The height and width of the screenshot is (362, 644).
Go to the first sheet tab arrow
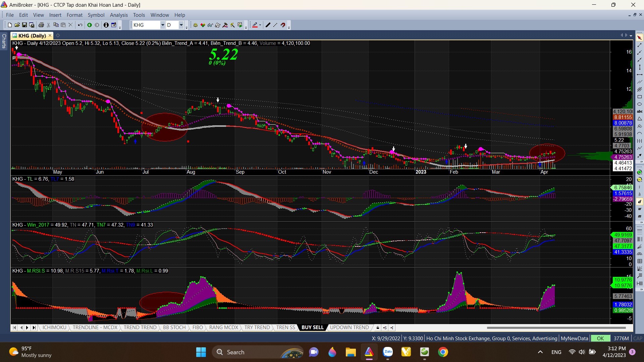[14, 327]
